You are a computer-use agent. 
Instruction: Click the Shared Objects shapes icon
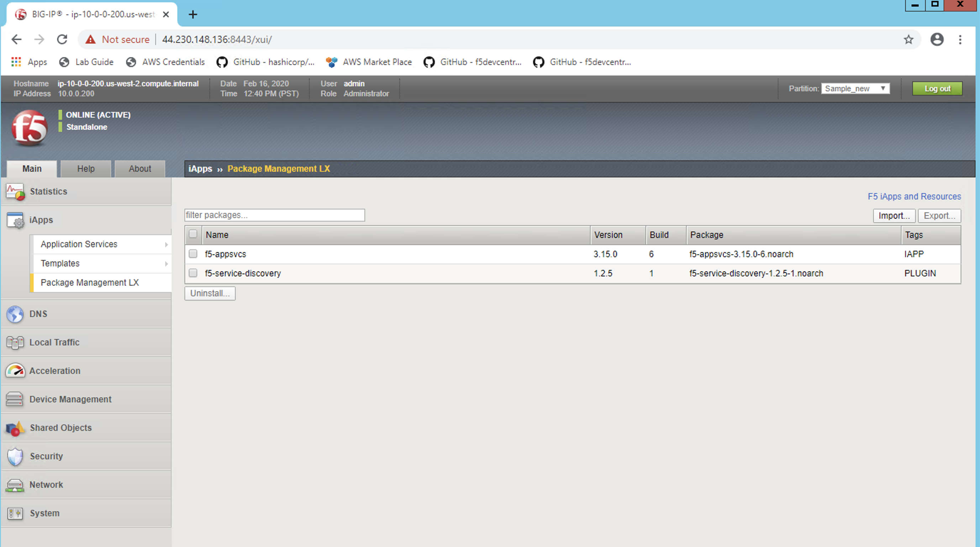(15, 428)
